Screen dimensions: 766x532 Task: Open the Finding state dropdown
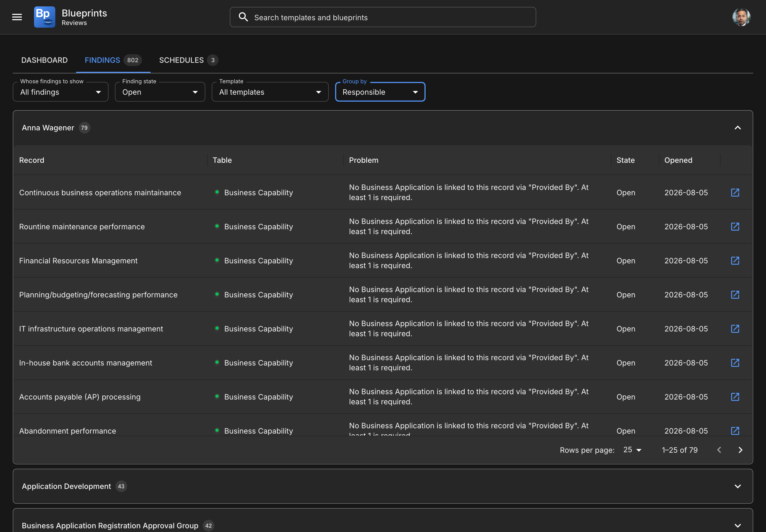[x=160, y=92]
